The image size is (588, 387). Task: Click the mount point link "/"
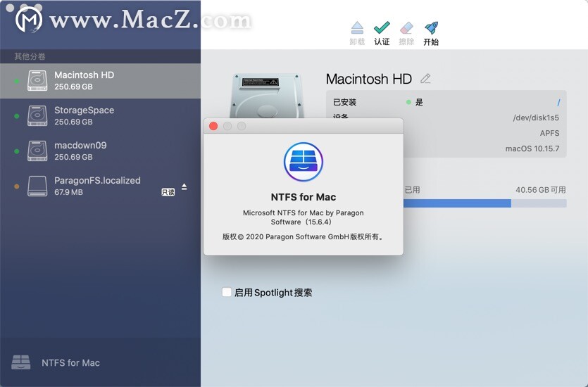coord(558,102)
